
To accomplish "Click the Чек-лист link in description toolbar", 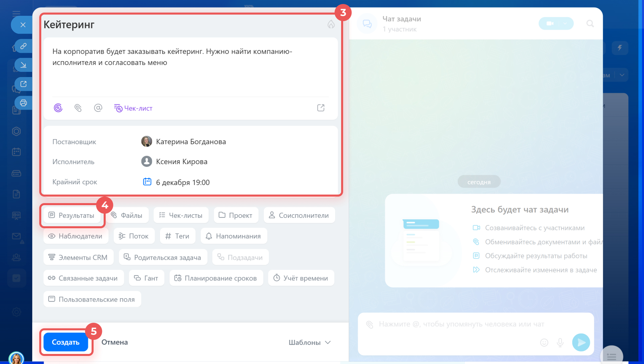I will tap(133, 108).
